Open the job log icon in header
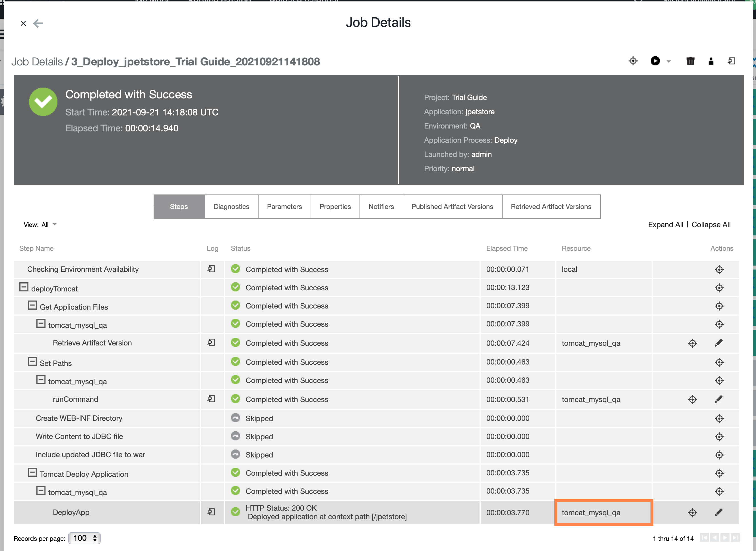Screen dimensions: 756x551 coord(731,61)
